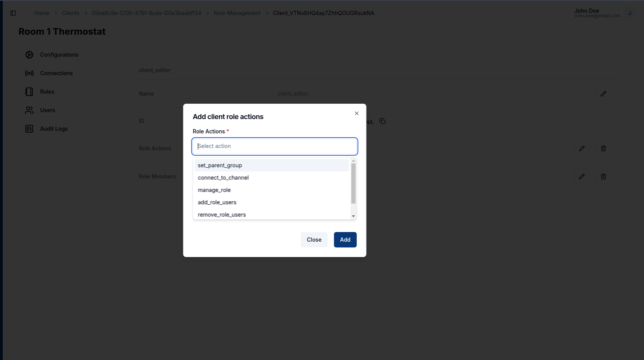
Task: Open the client ID 55be8c9a breadcrumb
Action: (x=146, y=13)
